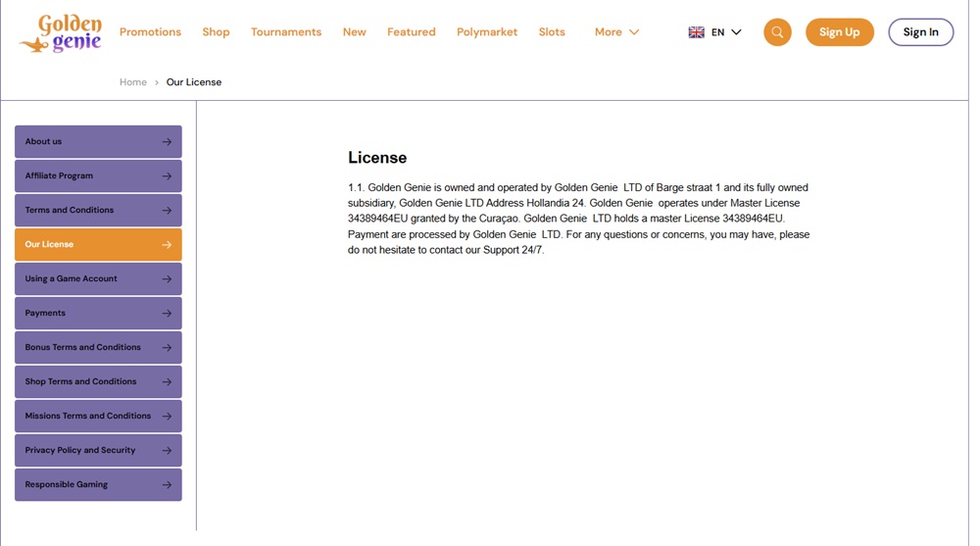Go to Shop in the top navigation

pos(216,32)
